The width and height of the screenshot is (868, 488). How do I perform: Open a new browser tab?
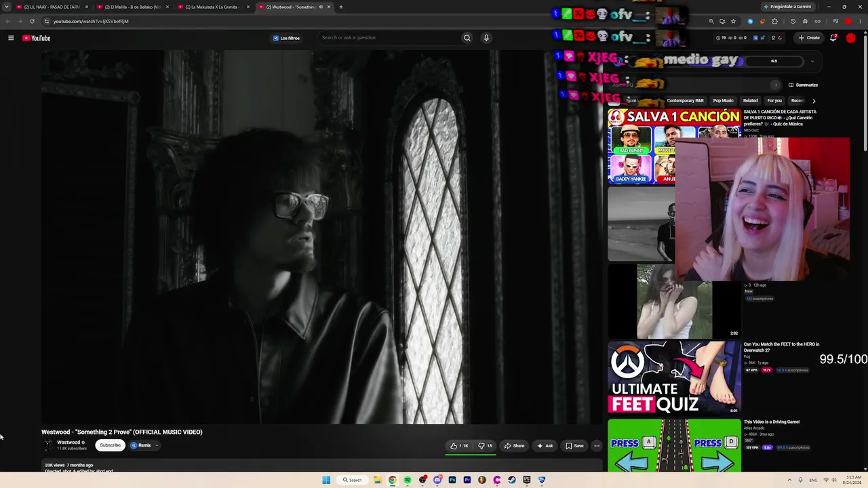click(341, 7)
